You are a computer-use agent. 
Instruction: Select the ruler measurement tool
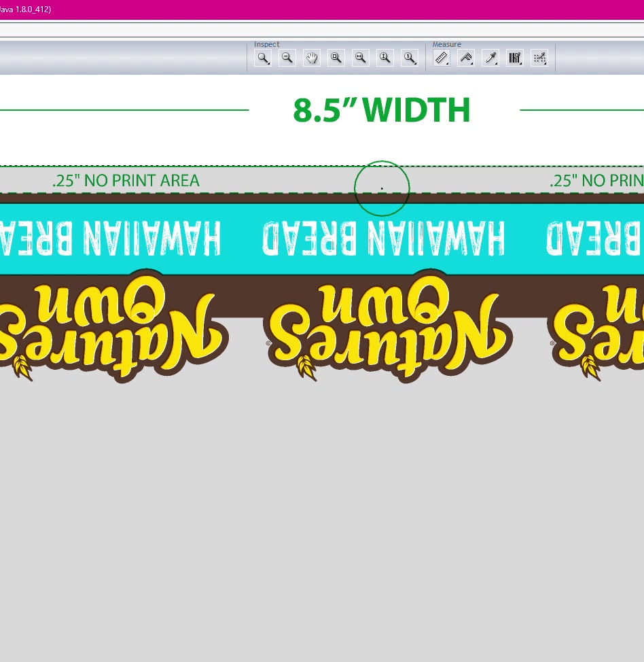[x=442, y=58]
